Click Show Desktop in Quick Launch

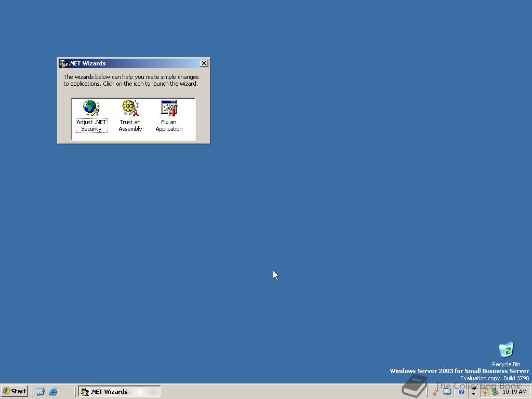click(x=41, y=392)
